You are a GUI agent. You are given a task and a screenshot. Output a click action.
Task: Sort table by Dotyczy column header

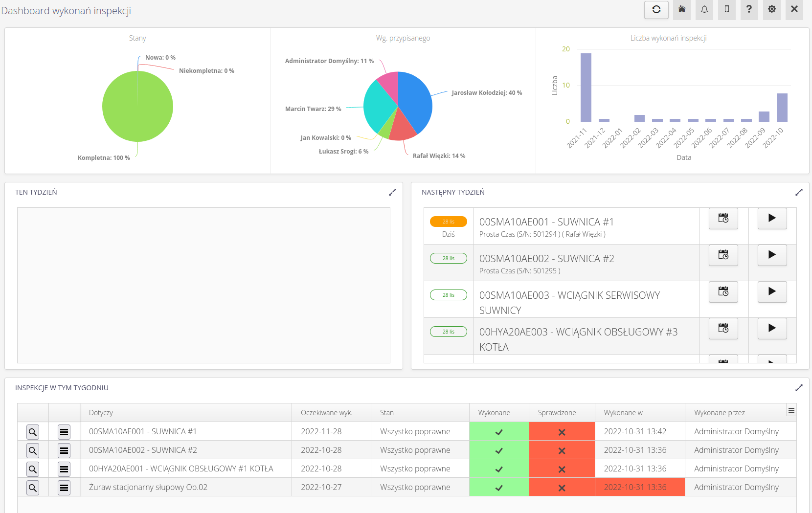(101, 413)
